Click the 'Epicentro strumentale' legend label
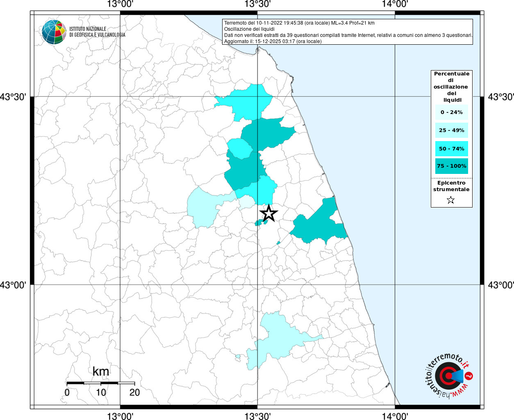The width and height of the screenshot is (514, 420). (451, 186)
